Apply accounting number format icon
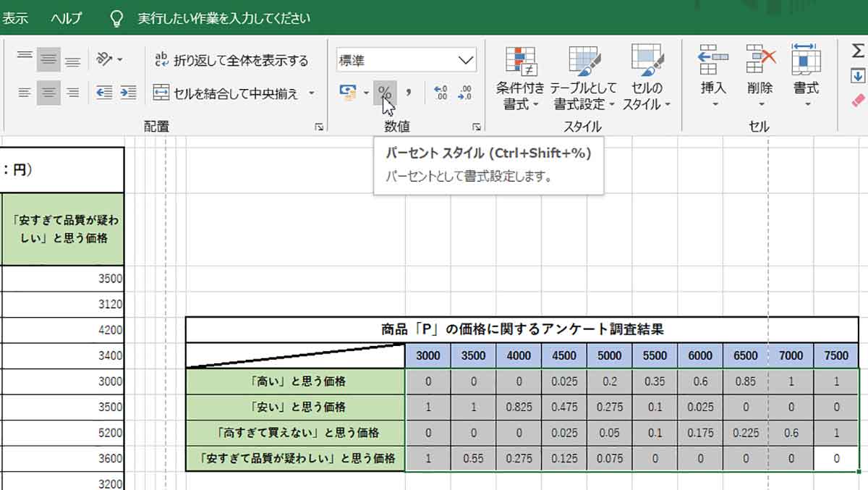Viewport: 868px width, 490px height. click(348, 93)
